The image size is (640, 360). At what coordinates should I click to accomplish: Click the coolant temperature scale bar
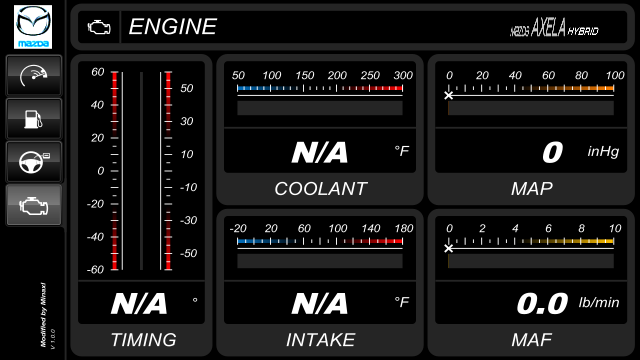320,88
